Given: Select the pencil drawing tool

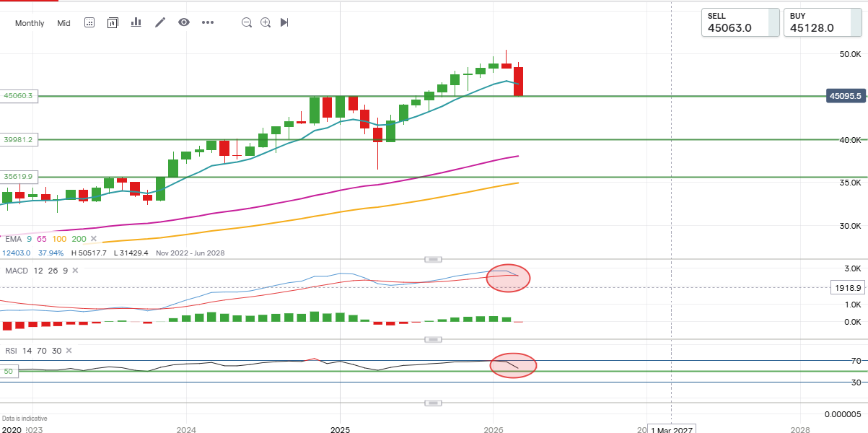Looking at the screenshot, I should click(160, 22).
